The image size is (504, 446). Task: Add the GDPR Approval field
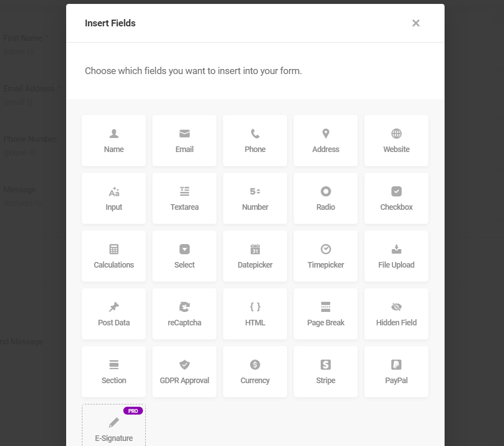click(x=184, y=372)
